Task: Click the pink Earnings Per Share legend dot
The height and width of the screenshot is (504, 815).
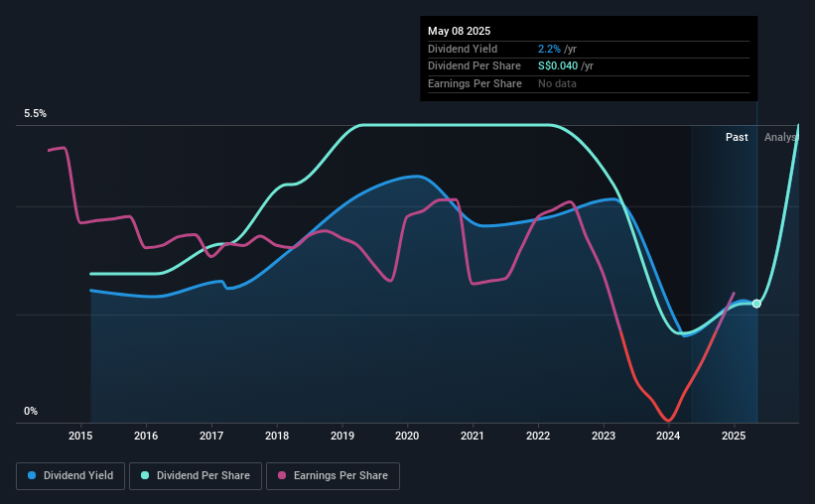Action: (282, 475)
